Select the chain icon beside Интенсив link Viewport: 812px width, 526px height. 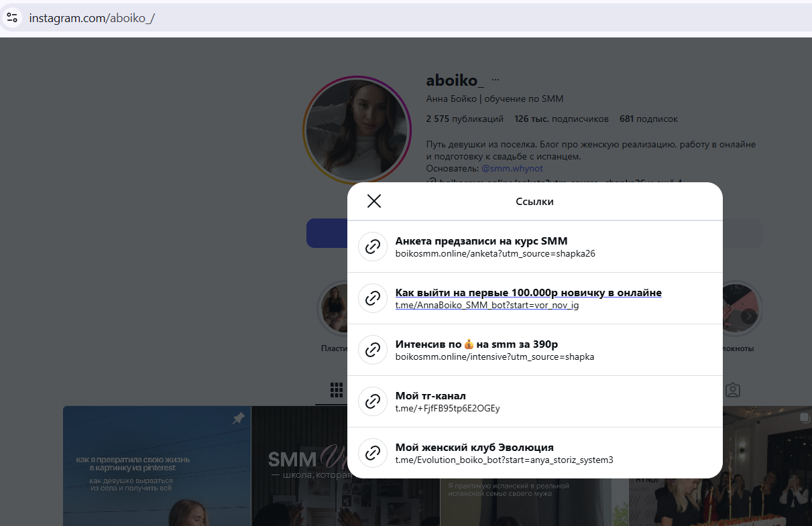tap(373, 350)
